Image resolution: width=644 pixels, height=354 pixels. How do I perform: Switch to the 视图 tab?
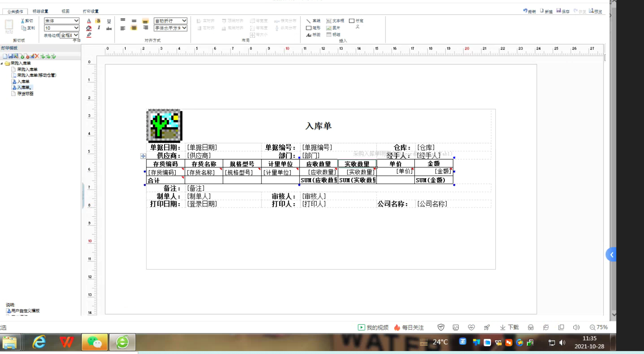click(x=65, y=11)
